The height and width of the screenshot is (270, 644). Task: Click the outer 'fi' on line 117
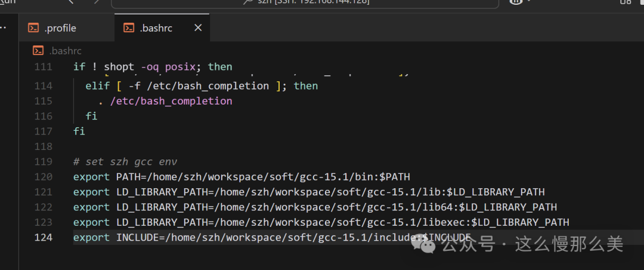click(x=79, y=131)
